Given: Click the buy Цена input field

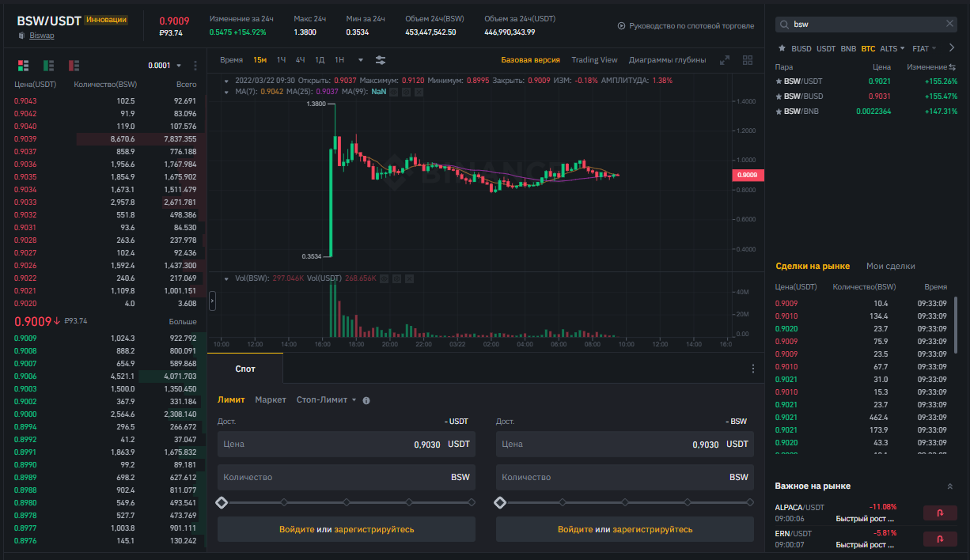Looking at the screenshot, I should click(347, 444).
